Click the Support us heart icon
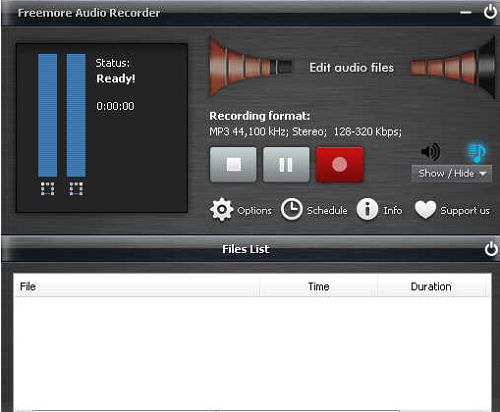This screenshot has width=500, height=412. click(x=425, y=210)
